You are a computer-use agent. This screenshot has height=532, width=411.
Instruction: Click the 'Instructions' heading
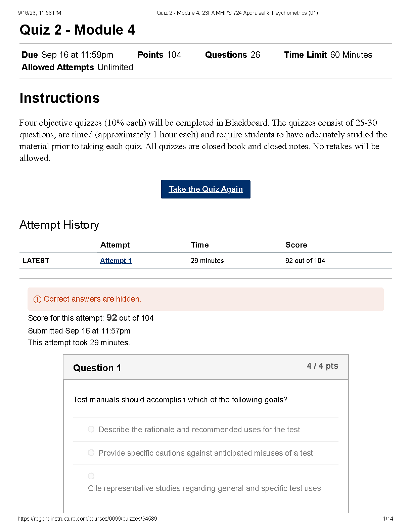(59, 98)
